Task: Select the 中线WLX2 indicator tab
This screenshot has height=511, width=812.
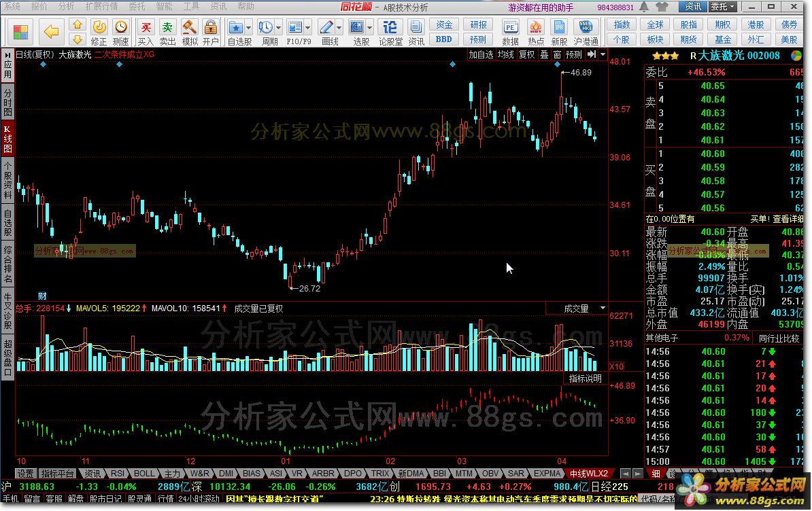Action: tap(588, 473)
